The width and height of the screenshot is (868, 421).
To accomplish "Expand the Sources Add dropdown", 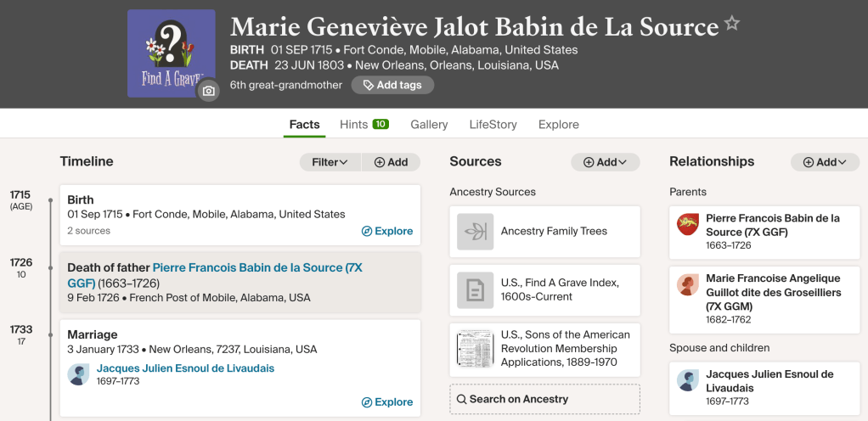I will coord(606,162).
